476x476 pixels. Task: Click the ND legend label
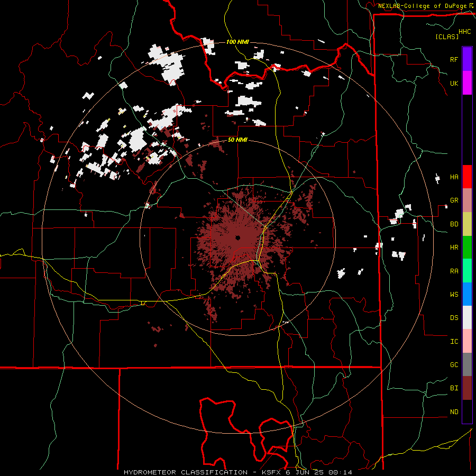[454, 411]
